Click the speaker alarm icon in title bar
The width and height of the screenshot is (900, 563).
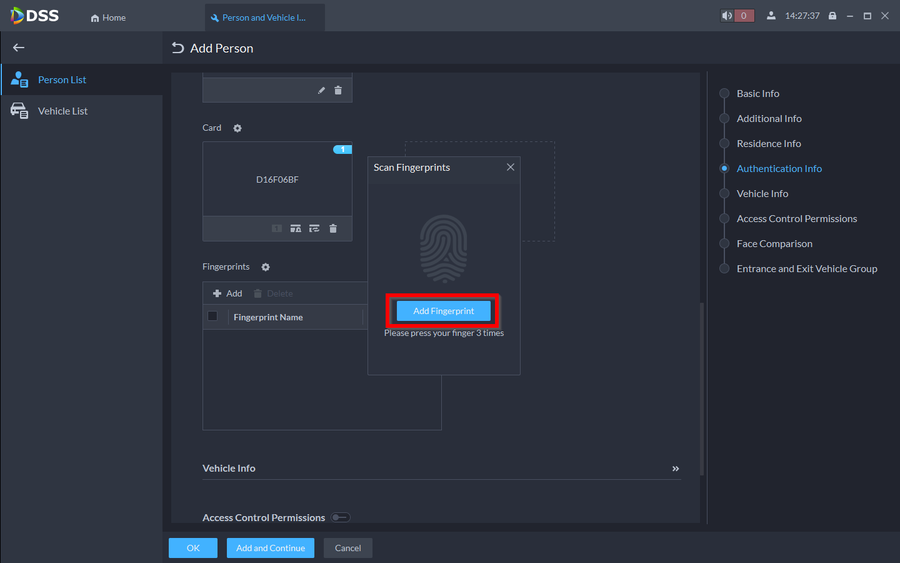[x=727, y=15]
